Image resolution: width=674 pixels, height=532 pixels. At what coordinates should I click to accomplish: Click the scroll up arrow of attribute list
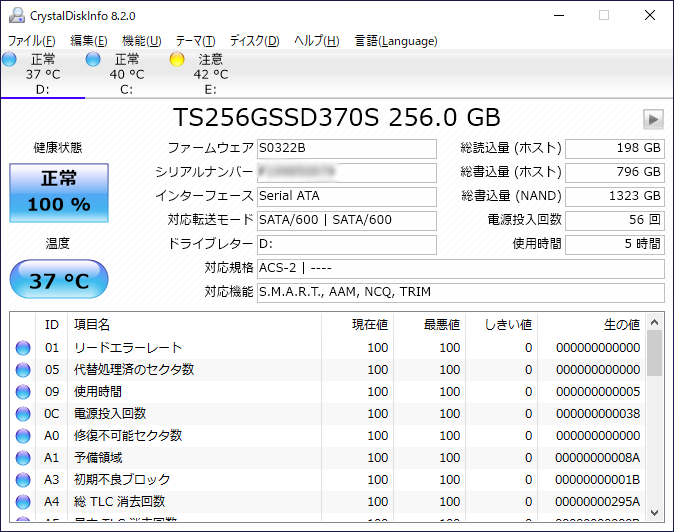[x=654, y=322]
